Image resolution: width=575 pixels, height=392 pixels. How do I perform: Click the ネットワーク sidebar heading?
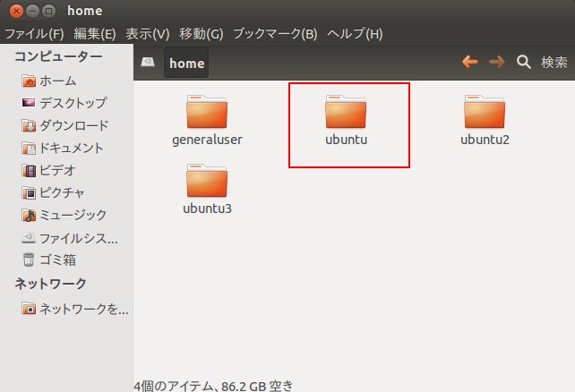point(50,284)
